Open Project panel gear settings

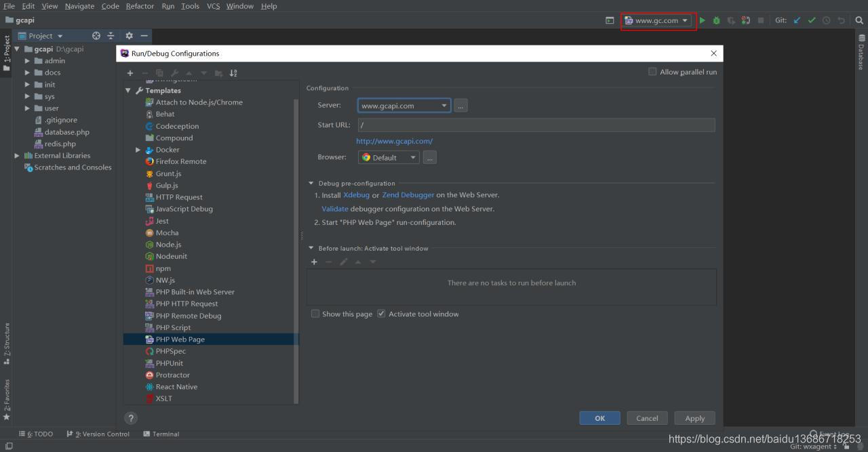129,36
